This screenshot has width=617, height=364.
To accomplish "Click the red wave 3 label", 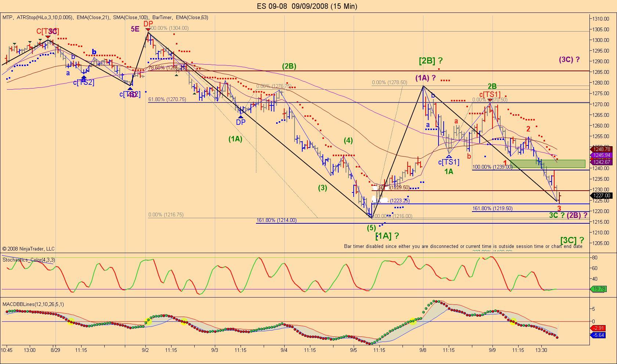I will 559,209.
